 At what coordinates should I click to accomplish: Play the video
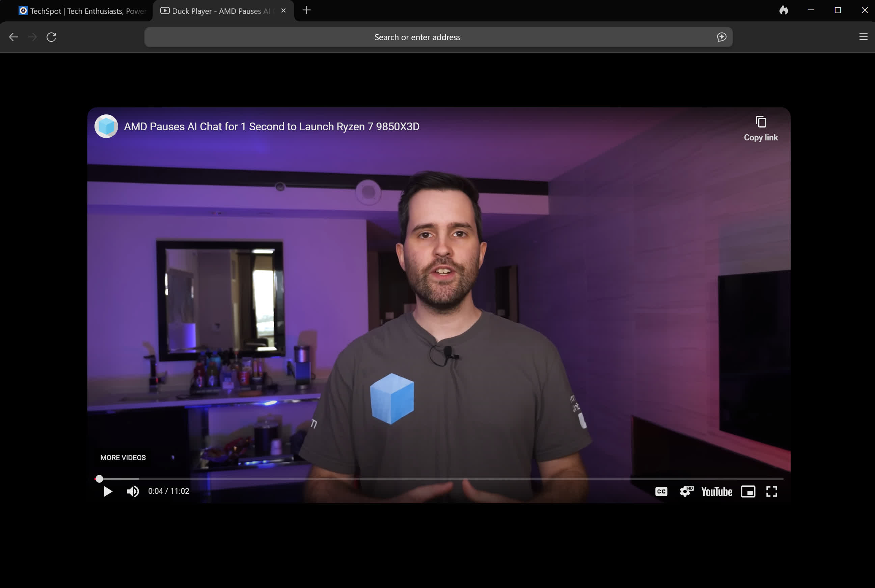[x=108, y=491]
